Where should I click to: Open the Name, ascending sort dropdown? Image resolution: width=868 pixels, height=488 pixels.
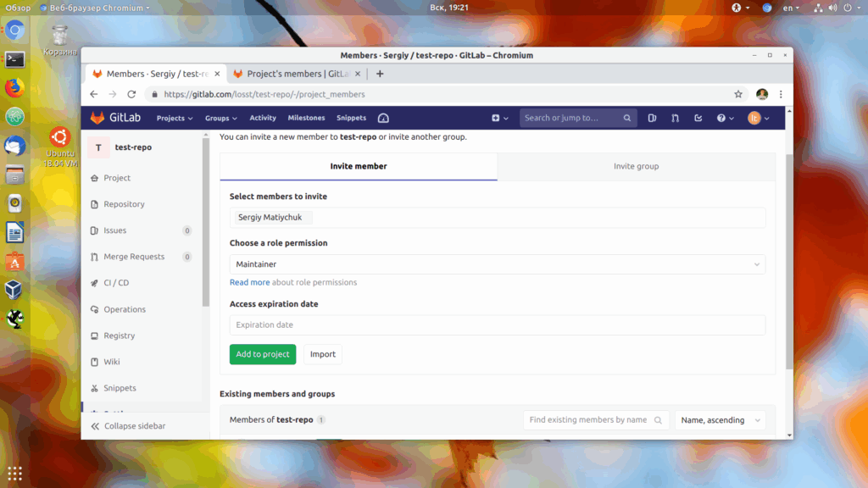[x=721, y=420]
